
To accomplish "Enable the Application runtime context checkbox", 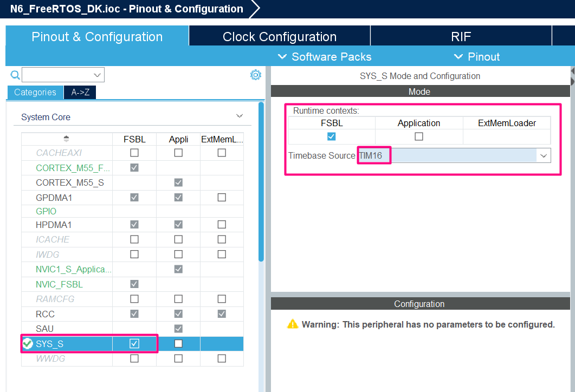I will [418, 136].
